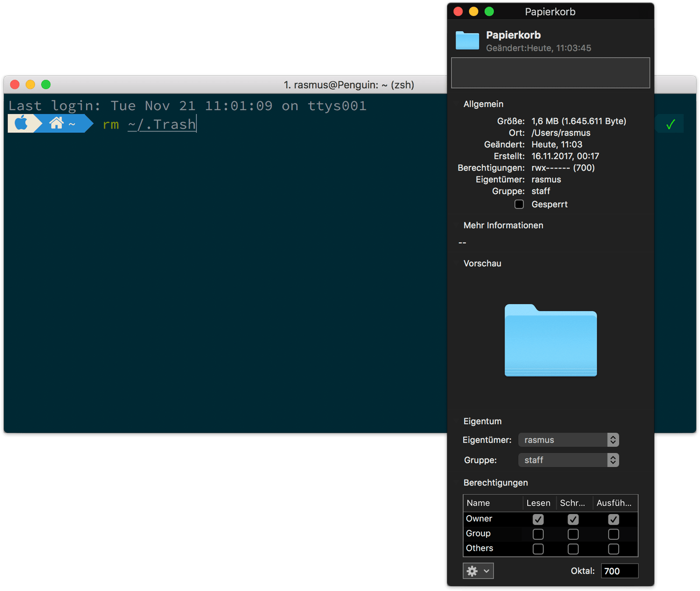Viewport: 700px width, 591px height.
Task: Toggle Owner Lesen permission checkbox
Action: (x=538, y=519)
